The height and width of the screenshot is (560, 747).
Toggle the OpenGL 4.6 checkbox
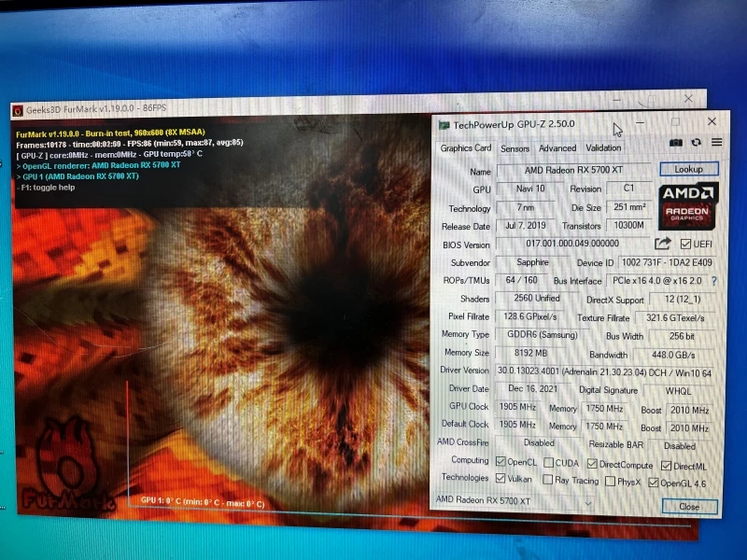pos(653,483)
